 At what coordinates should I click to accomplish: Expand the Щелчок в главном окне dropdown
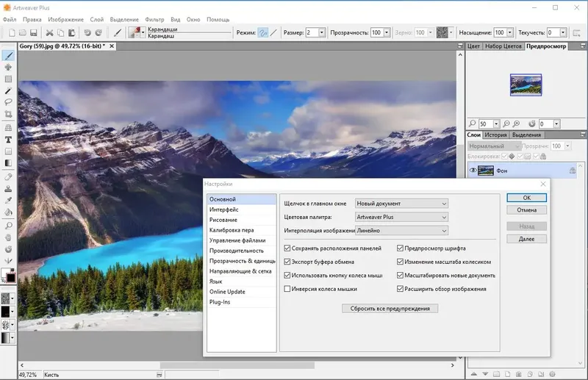coord(401,203)
